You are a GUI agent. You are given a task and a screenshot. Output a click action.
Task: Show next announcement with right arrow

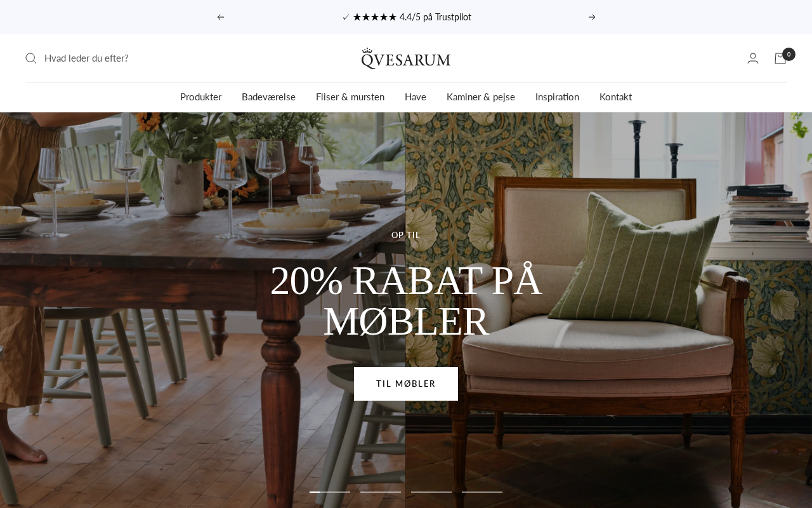pyautogui.click(x=592, y=17)
